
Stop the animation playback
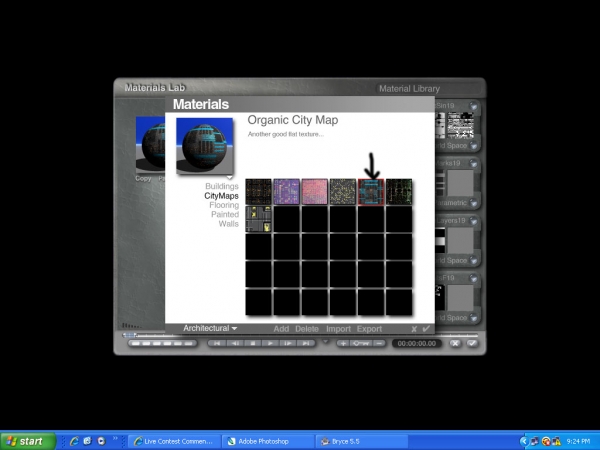point(252,343)
